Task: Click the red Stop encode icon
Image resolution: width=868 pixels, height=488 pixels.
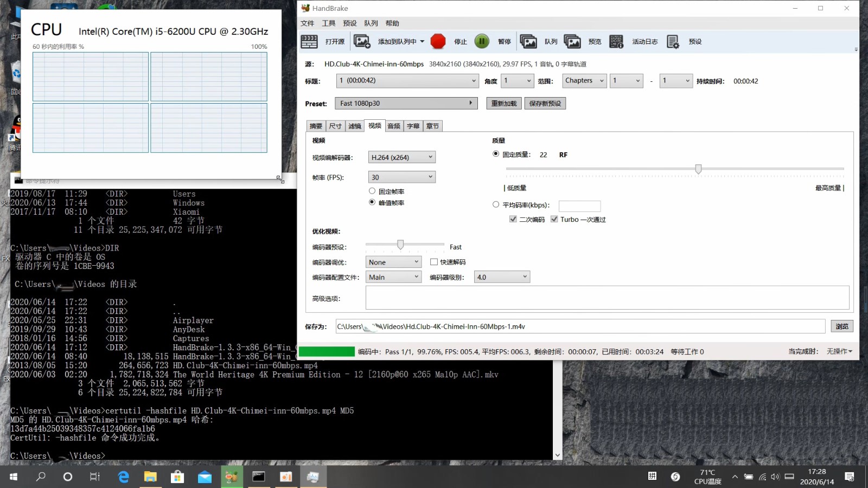Action: (438, 42)
